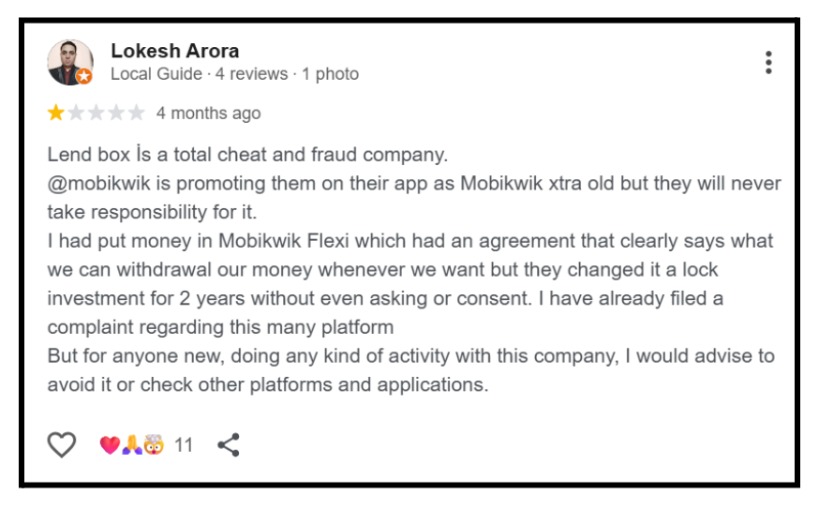Click the praying hands emoji reaction
Image resolution: width=819 pixels, height=505 pixels.
click(x=130, y=445)
